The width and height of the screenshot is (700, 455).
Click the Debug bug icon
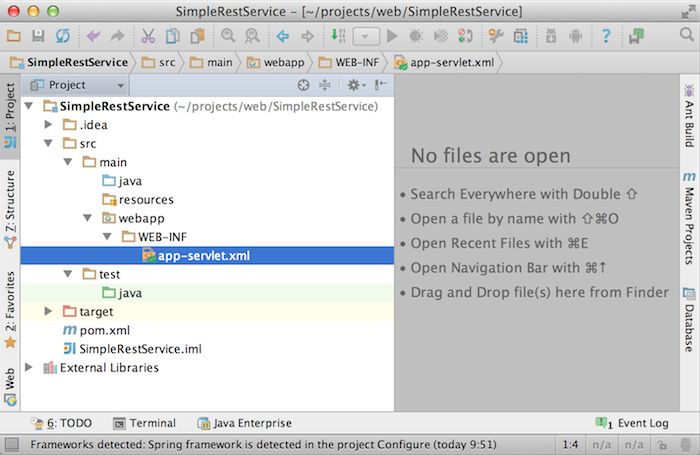416,36
